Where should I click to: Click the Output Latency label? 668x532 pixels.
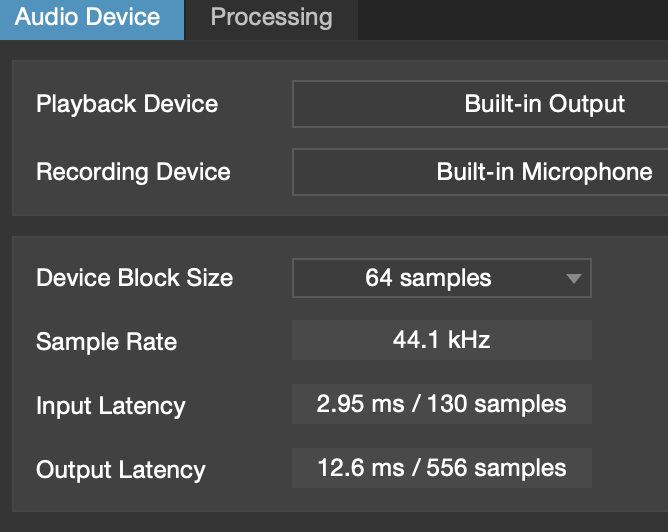click(121, 470)
